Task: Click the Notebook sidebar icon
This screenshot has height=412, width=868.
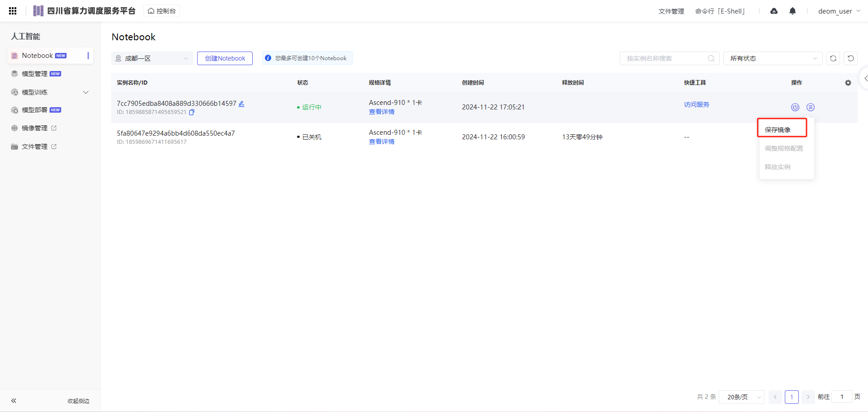Action: tap(14, 56)
